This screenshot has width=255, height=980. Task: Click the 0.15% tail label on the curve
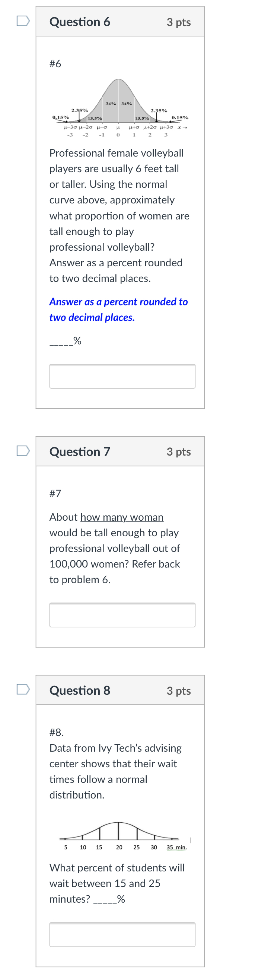pos(61,117)
